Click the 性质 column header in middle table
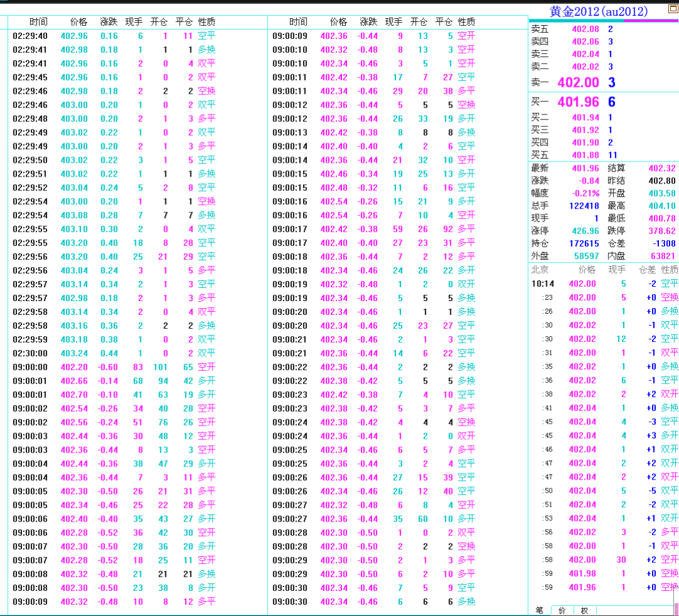Image resolution: width=679 pixels, height=616 pixels. [x=466, y=22]
